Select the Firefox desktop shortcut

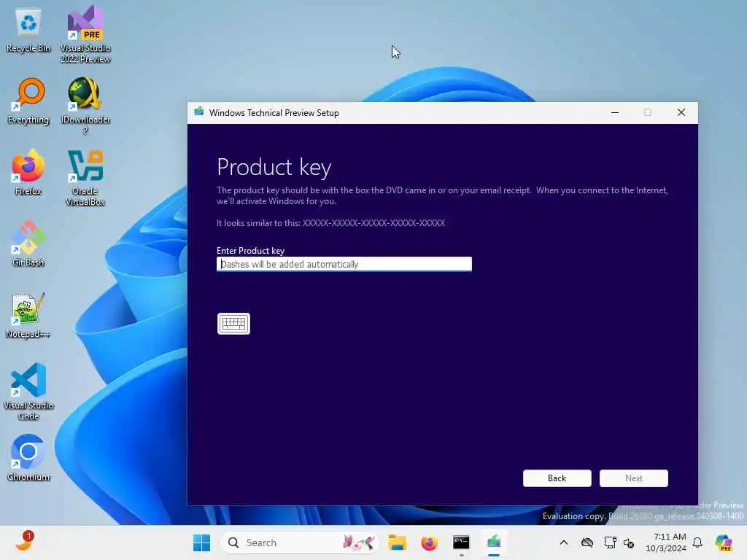tap(28, 172)
